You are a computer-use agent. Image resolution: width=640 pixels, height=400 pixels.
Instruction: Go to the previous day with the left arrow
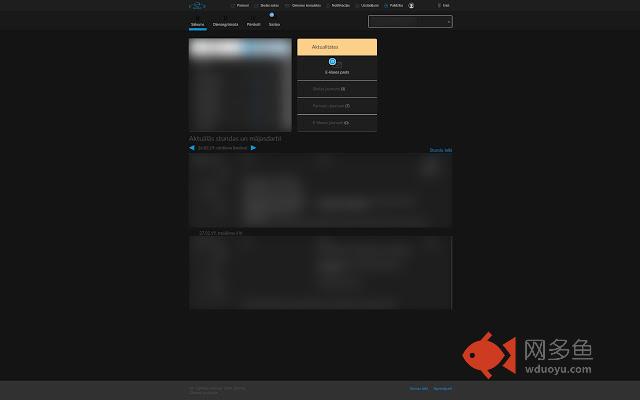(192, 147)
